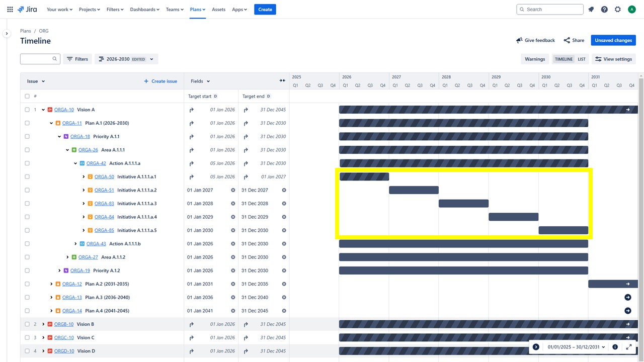Open the Issue column dropdown
This screenshot has width=644, height=362.
(x=36, y=81)
